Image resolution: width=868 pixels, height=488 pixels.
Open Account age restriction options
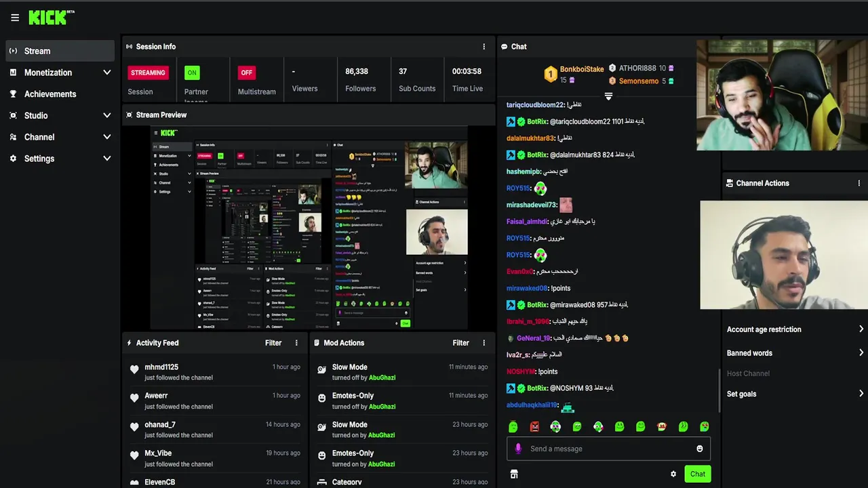coord(795,329)
